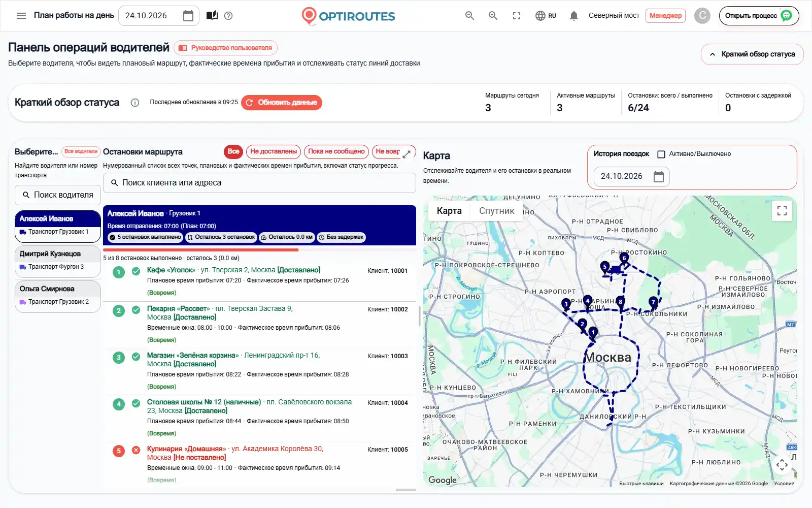812x508 pixels.
Task: Click the Без задержек badge
Action: point(341,237)
